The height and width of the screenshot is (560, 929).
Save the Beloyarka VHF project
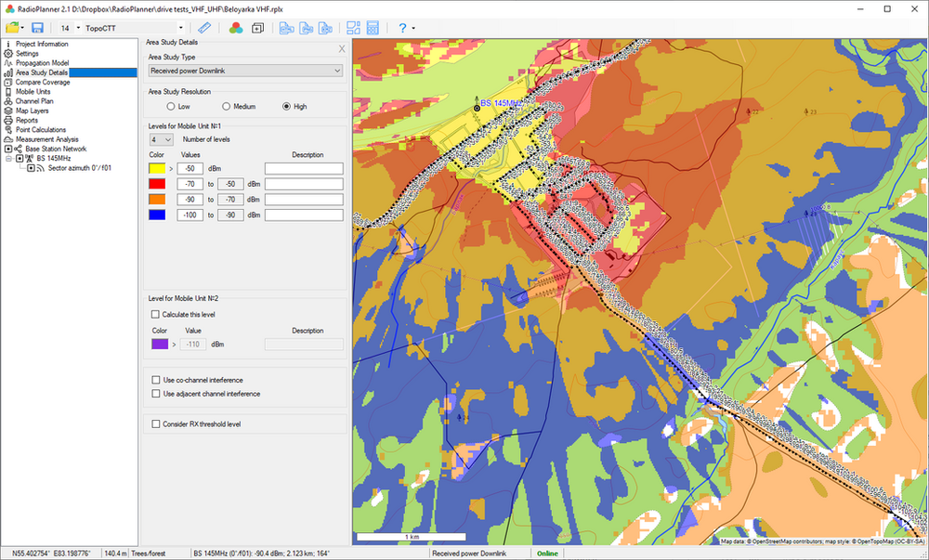click(x=36, y=28)
